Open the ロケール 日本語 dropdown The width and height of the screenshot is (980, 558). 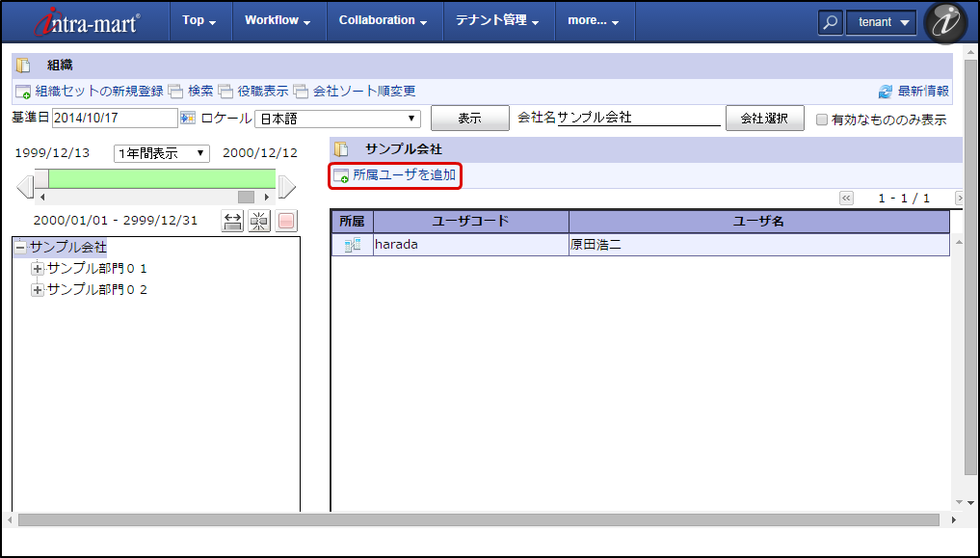click(x=337, y=119)
